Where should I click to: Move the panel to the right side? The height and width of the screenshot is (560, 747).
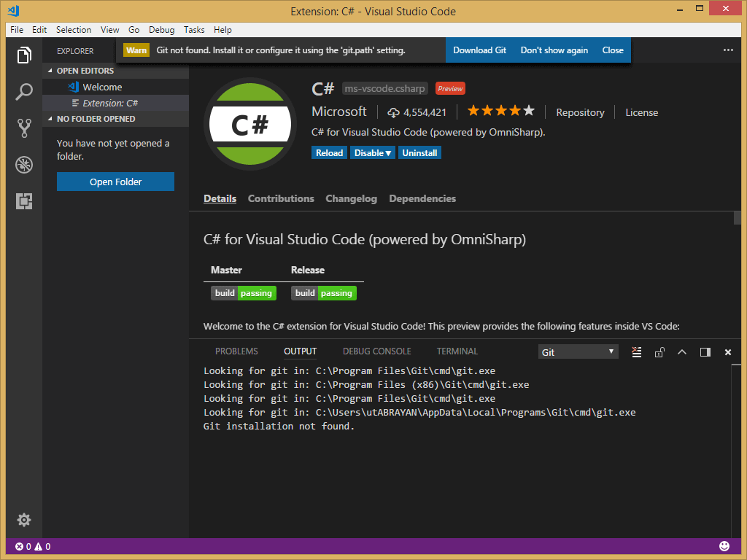(705, 352)
